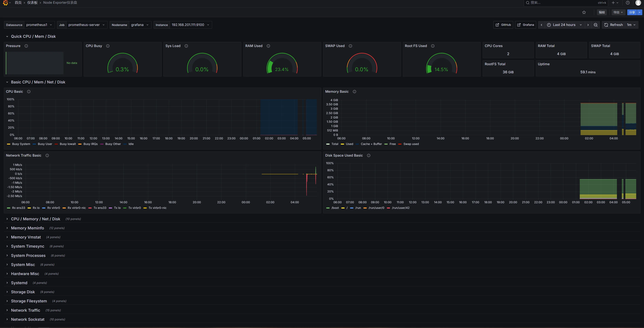Click the Grafana logo icon
644x328 pixels.
point(5,3)
